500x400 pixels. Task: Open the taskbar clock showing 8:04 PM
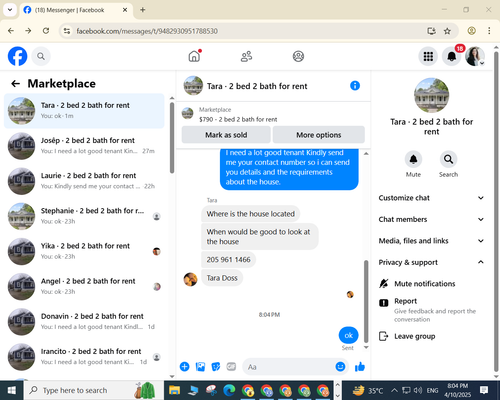pos(458,390)
